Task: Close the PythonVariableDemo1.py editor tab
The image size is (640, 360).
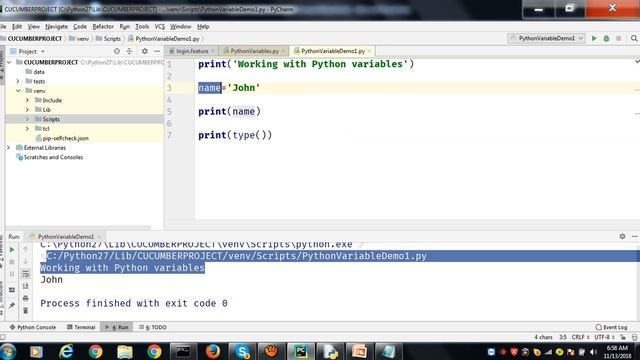Action: (369, 51)
